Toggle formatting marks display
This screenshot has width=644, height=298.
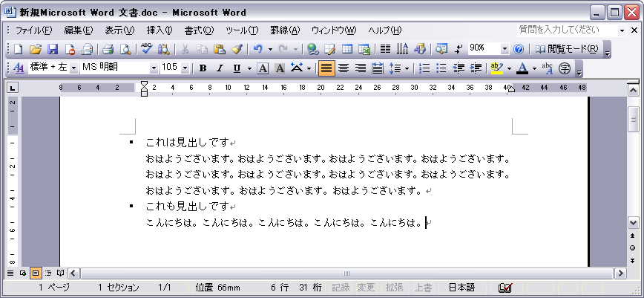coord(459,49)
